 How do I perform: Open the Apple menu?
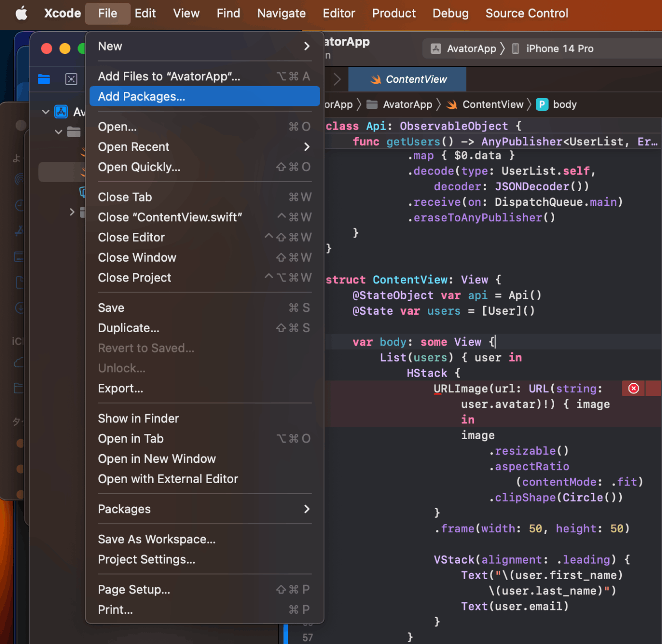pos(21,13)
